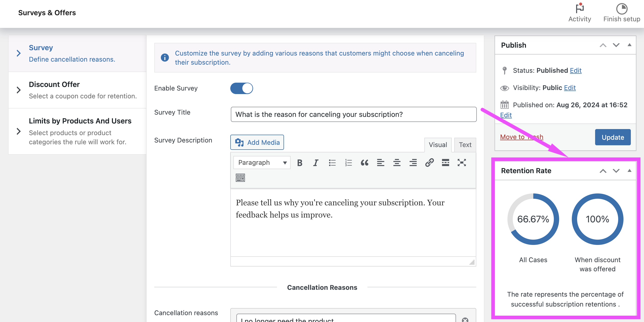Toggle the editor toolbar kitchen sink
This screenshot has width=644, height=322.
tap(240, 178)
